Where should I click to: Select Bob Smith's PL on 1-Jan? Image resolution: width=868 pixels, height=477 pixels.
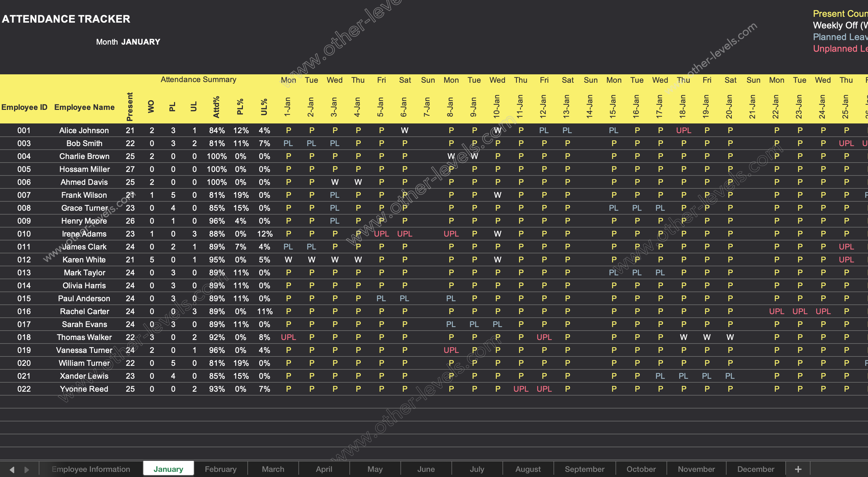[x=288, y=143]
